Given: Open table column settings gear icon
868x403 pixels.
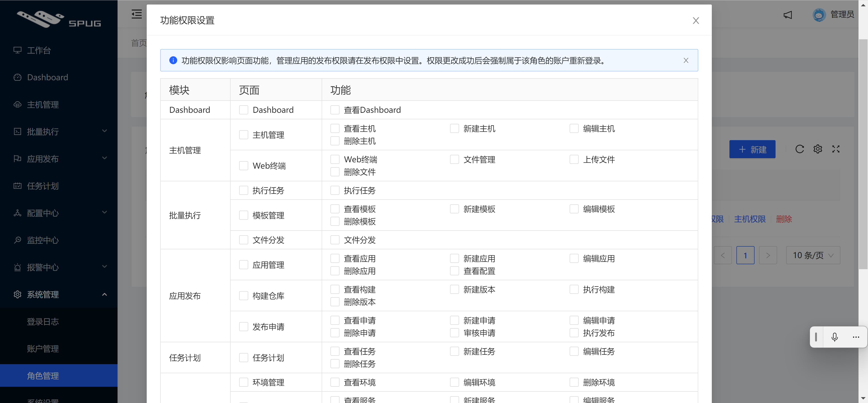Looking at the screenshot, I should [817, 149].
